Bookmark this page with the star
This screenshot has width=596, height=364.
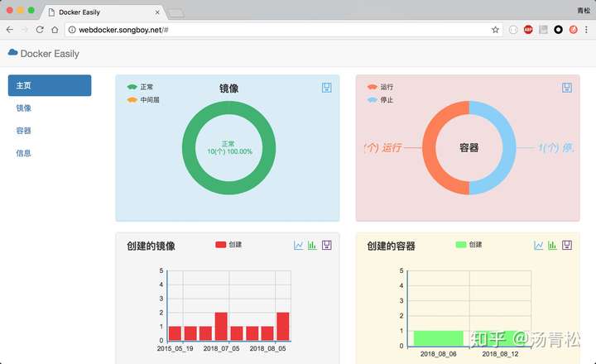495,30
